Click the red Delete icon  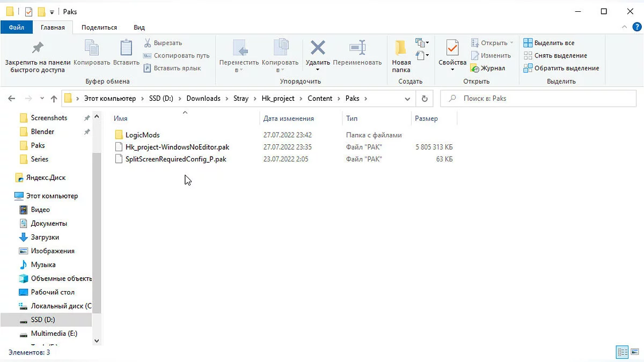(318, 48)
